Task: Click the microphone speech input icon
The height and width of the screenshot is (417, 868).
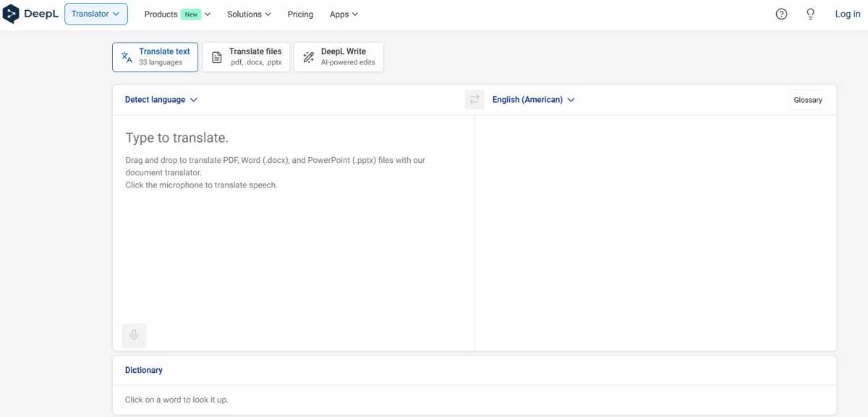Action: (134, 335)
